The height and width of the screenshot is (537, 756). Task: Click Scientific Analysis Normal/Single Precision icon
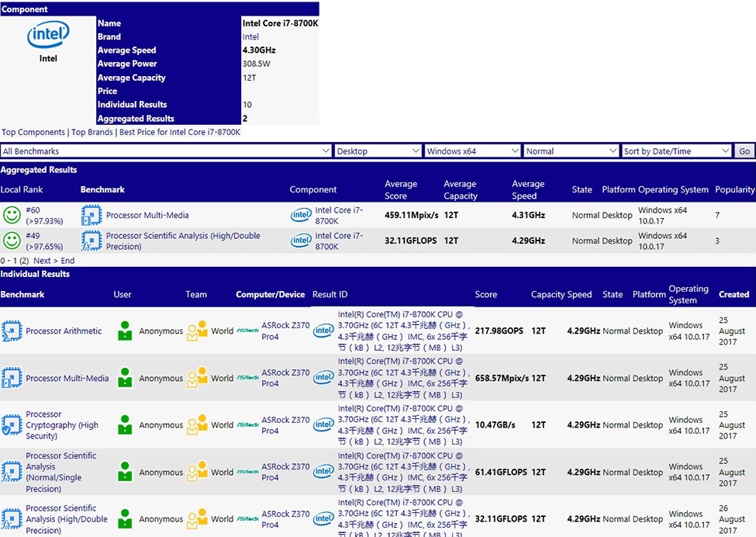12,472
